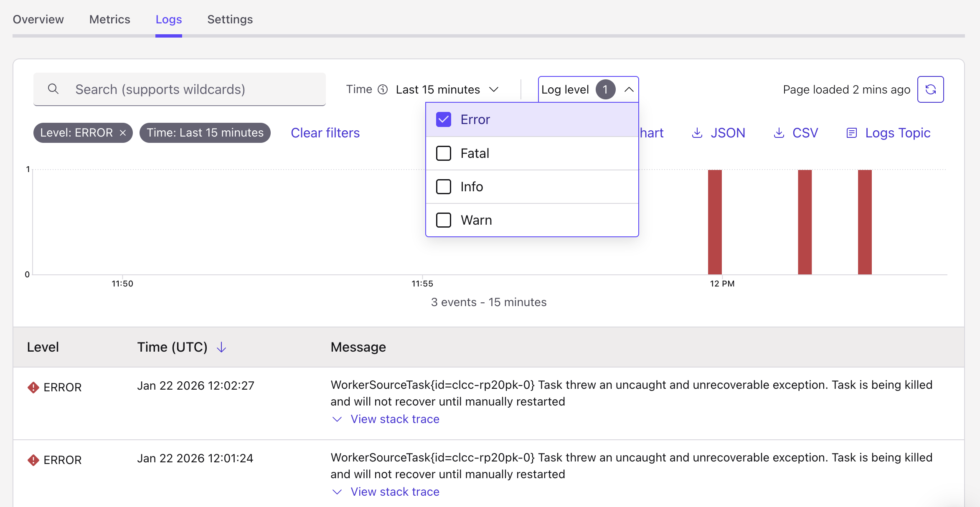Download logs as CSV
This screenshot has width=980, height=507.
tap(796, 133)
